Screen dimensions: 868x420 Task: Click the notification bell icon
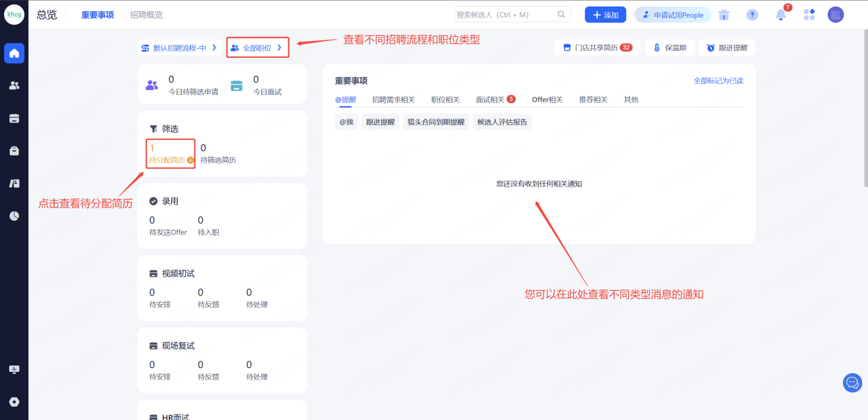point(780,15)
